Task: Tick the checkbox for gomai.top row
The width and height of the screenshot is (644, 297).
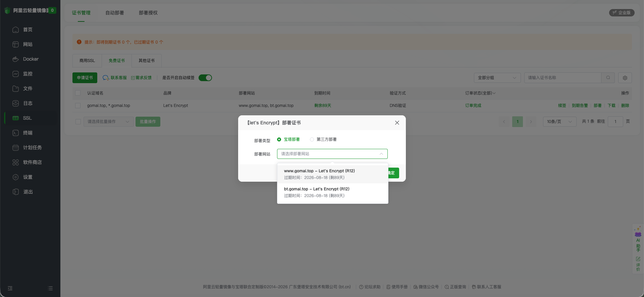Action: (78, 106)
